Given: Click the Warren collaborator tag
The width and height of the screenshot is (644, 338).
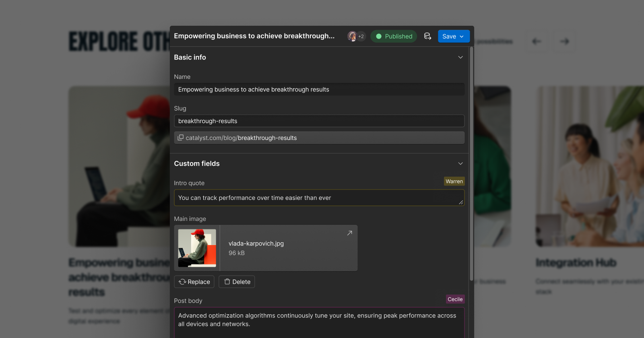Looking at the screenshot, I should click(454, 181).
